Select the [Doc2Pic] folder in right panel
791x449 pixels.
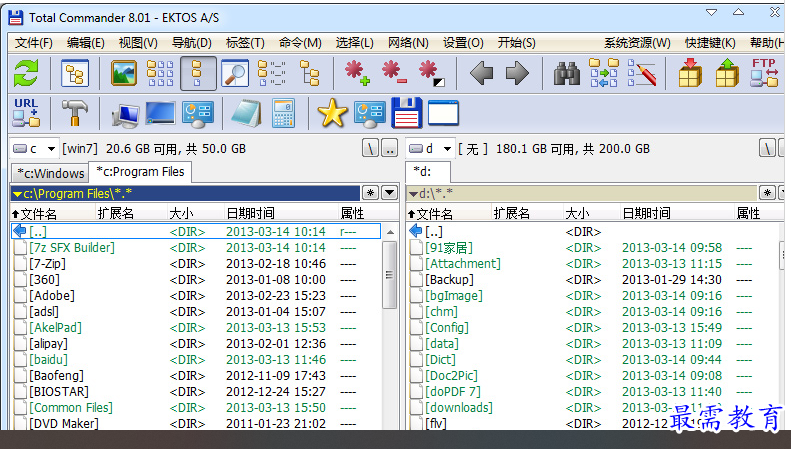(451, 376)
